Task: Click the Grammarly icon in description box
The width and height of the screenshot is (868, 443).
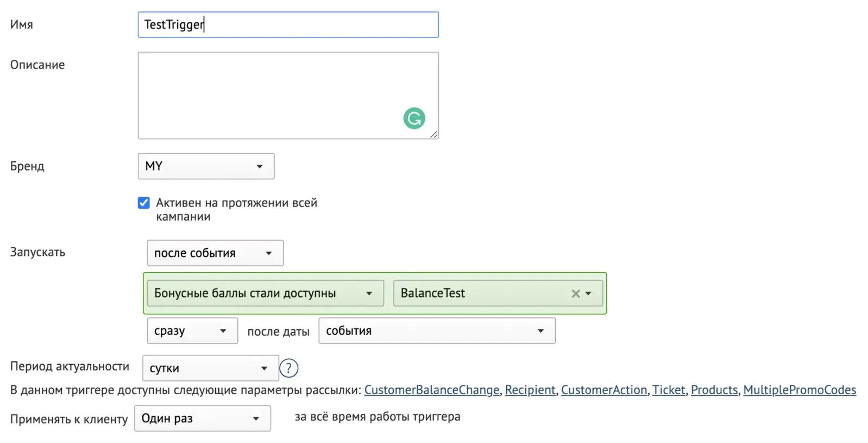Action: click(414, 118)
